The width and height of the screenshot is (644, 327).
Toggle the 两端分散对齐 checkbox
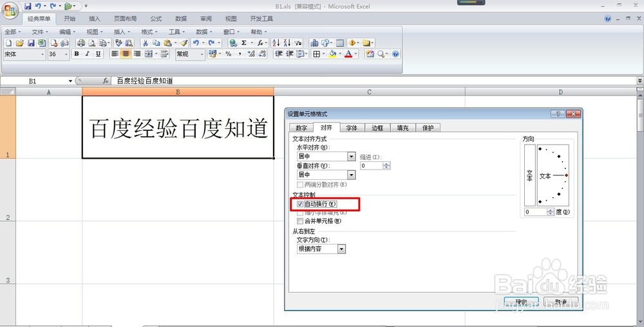click(x=300, y=185)
